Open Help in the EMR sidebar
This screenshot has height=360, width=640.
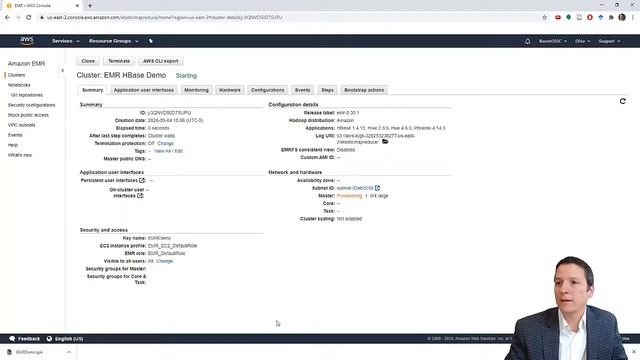click(13, 145)
